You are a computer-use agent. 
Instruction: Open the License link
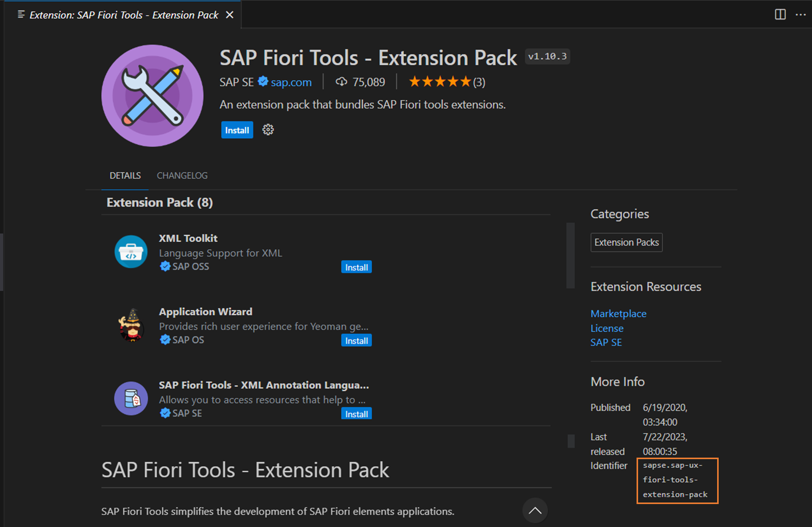point(607,329)
